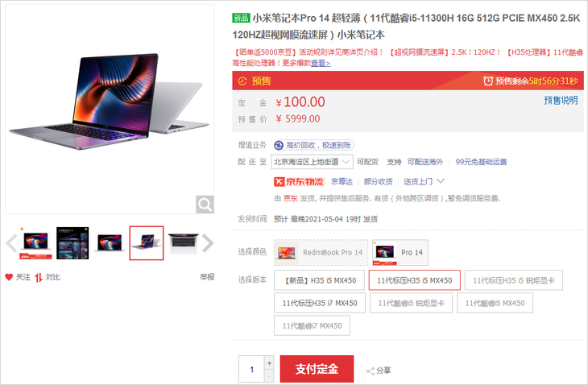The image size is (588, 385).
Task: Click the 支付定金 button
Action: [317, 369]
